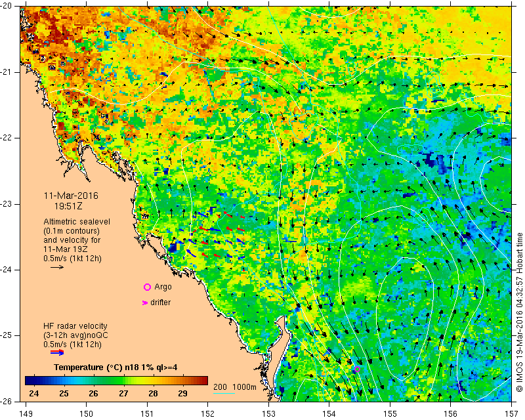Click the black altimetric velocity scale arrow
The image size is (525, 420).
click(x=57, y=267)
